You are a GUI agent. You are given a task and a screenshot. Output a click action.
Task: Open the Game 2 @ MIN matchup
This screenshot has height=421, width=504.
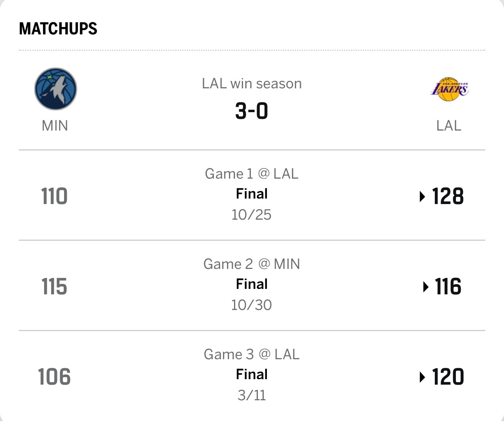click(x=252, y=264)
